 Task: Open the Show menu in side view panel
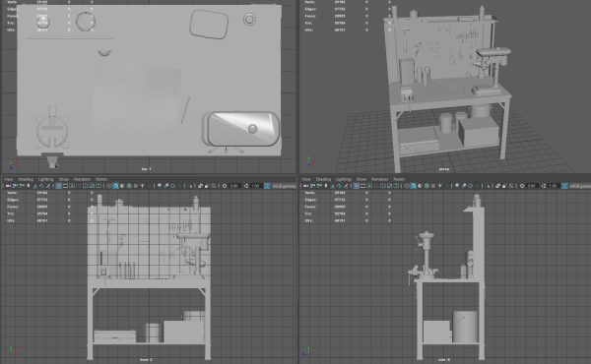361,179
